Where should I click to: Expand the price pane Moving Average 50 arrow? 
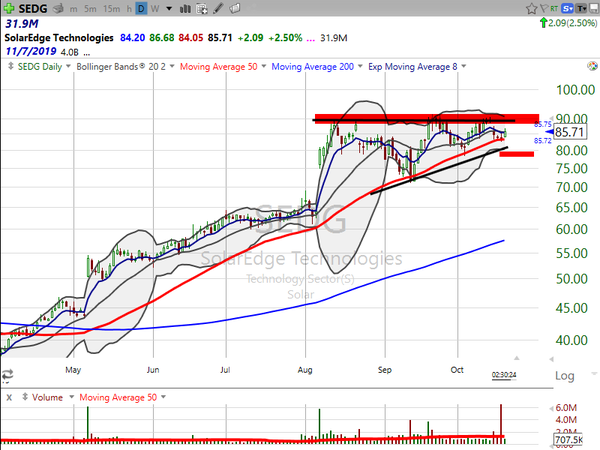(x=264, y=66)
